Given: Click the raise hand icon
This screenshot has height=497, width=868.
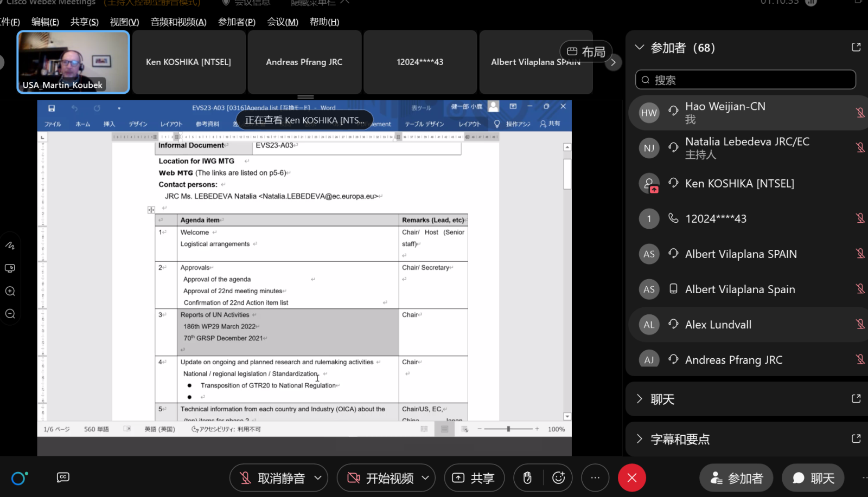Looking at the screenshot, I should 527,477.
